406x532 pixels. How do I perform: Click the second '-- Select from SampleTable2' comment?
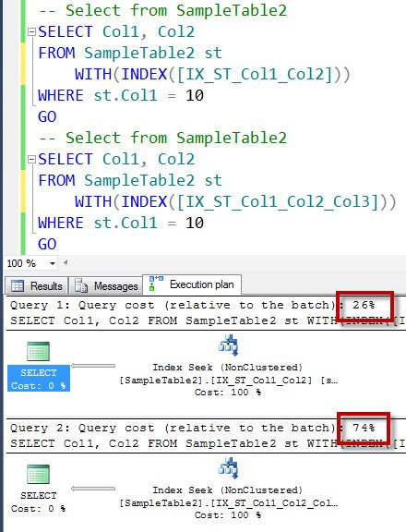pyautogui.click(x=162, y=138)
